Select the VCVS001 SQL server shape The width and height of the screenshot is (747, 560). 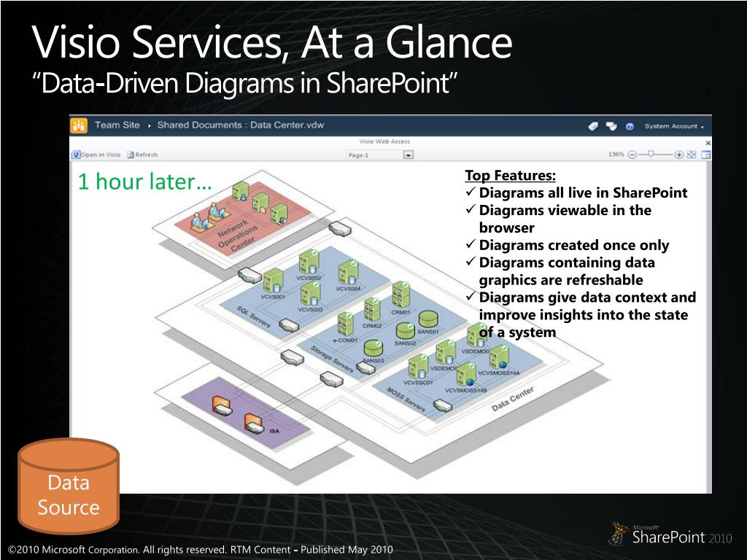274,281
